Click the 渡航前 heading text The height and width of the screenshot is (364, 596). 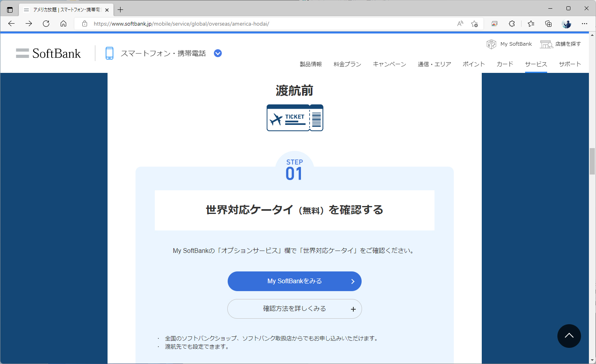point(295,91)
